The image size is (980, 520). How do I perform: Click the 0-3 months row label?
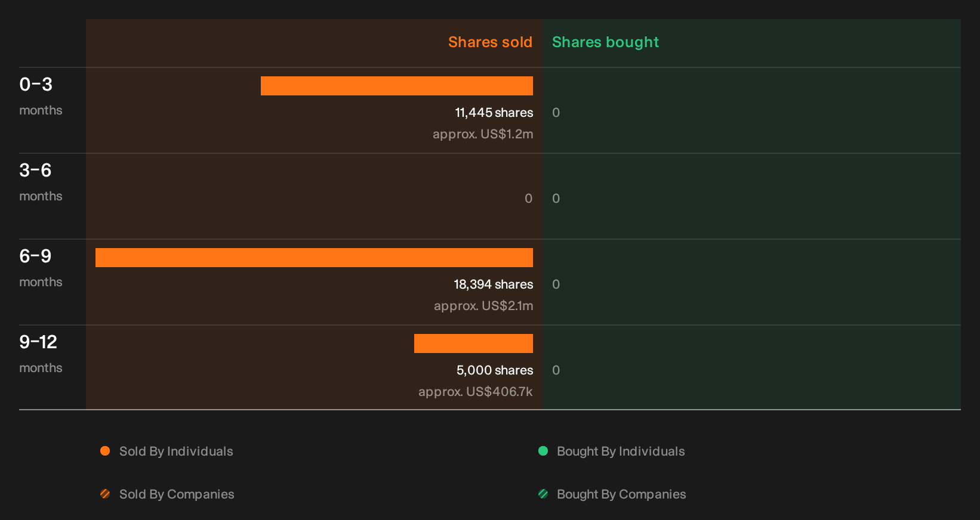click(x=41, y=96)
